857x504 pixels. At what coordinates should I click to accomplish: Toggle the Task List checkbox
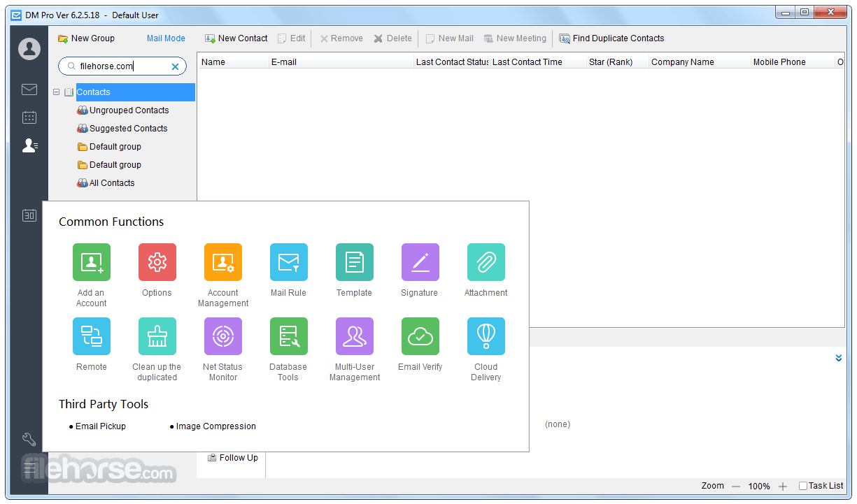(x=803, y=486)
